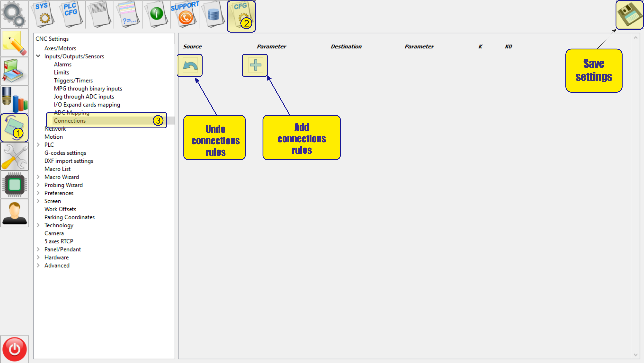Open the G-codes settings tree item
This screenshot has height=363, width=644.
(65, 153)
